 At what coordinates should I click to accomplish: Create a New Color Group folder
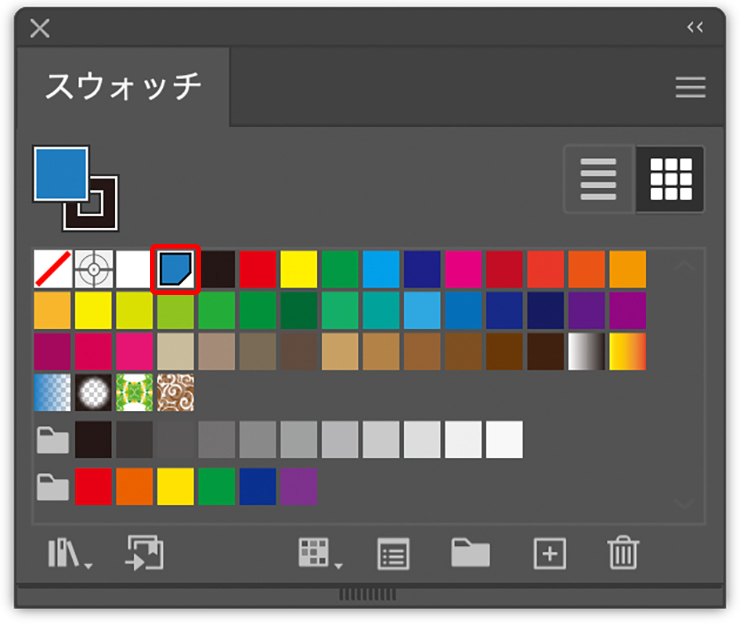coord(470,553)
